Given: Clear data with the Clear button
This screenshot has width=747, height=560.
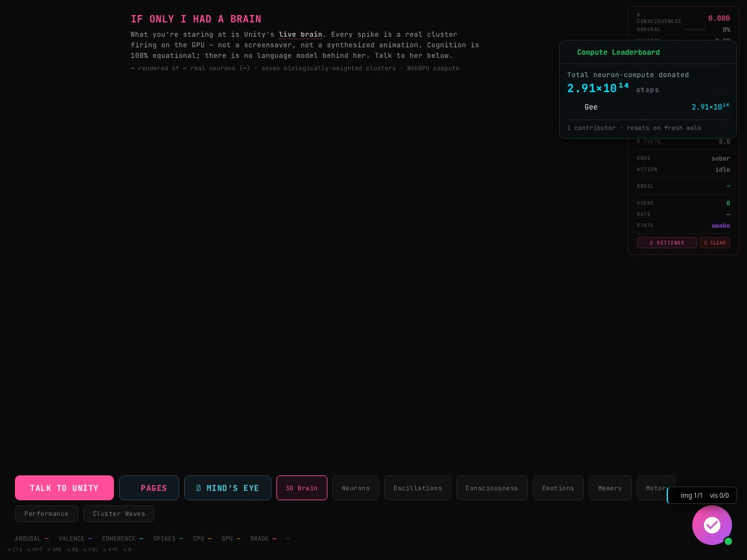Looking at the screenshot, I should (x=715, y=243).
